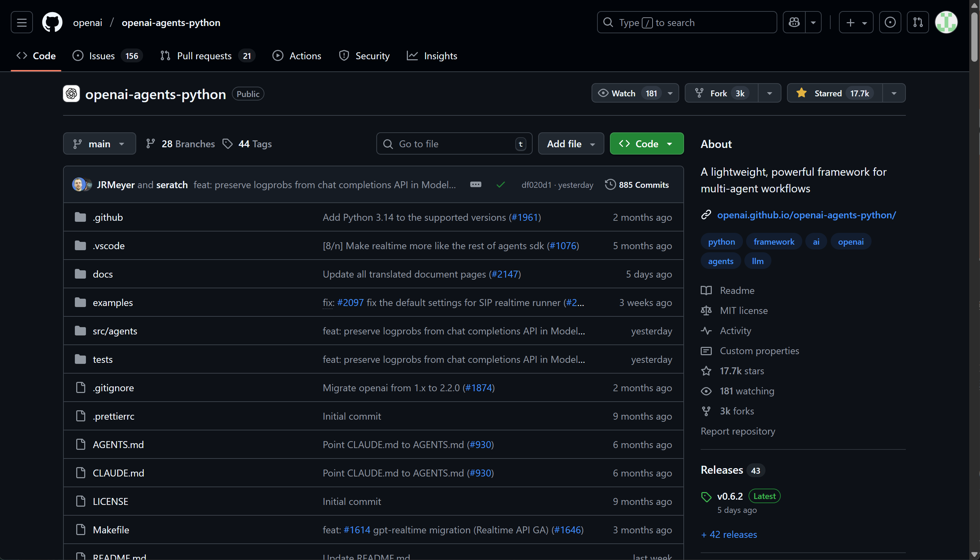Unstar the repository via Starred button
Image resolution: width=980 pixels, height=560 pixels.
(x=835, y=93)
